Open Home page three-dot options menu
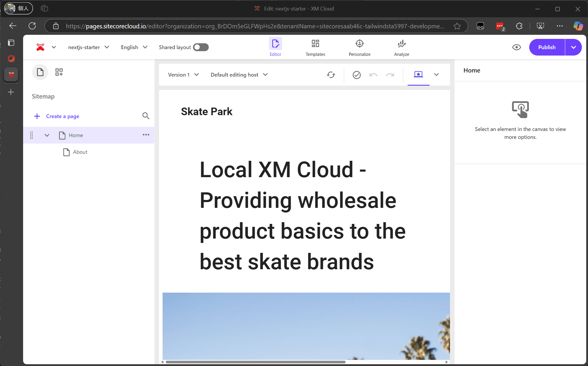This screenshot has width=588, height=366. [x=146, y=135]
